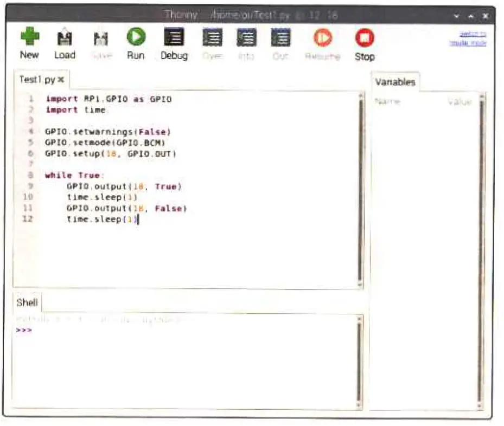Close the Thonny window
Viewport: 504px width, 426px height.
[486, 15]
